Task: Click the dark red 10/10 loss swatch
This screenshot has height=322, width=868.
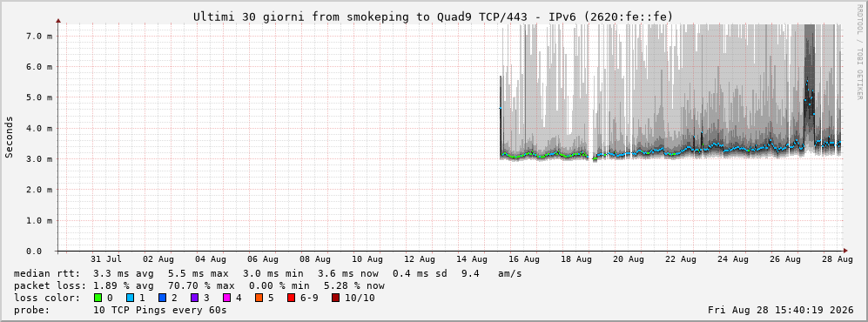Action: [335, 298]
